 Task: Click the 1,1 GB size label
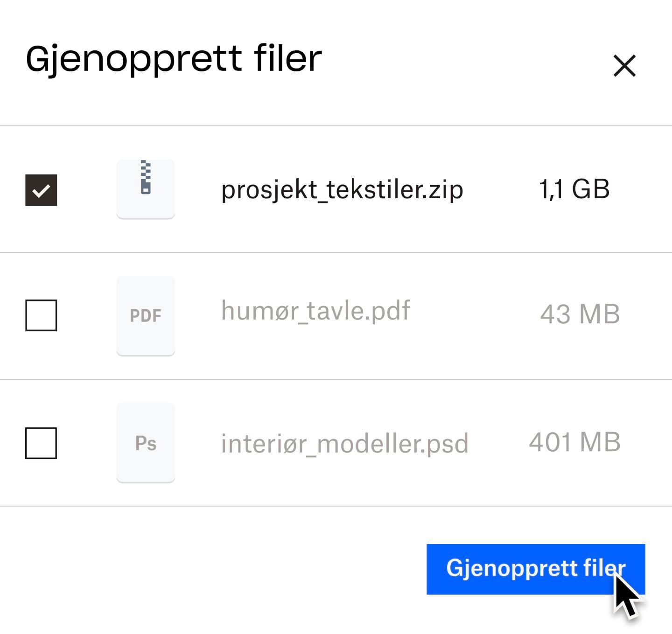coord(574,188)
